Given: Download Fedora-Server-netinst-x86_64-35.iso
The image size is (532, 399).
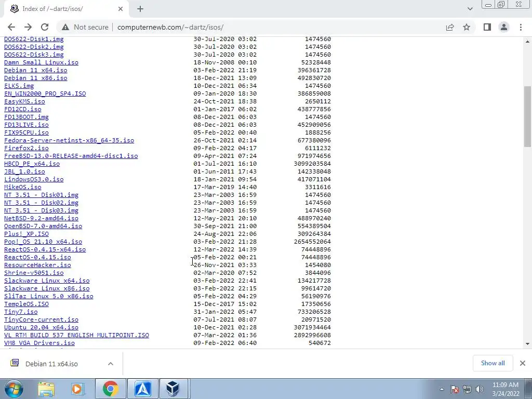Looking at the screenshot, I should (69, 140).
